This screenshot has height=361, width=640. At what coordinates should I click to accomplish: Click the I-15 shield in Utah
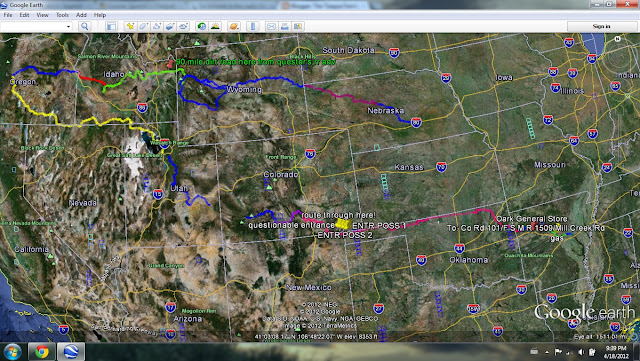(x=158, y=194)
